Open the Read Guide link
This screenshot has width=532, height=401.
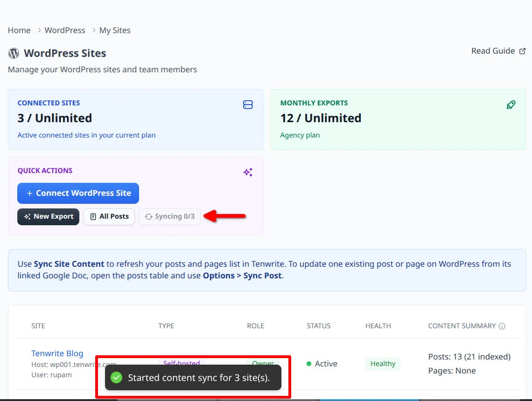point(498,51)
